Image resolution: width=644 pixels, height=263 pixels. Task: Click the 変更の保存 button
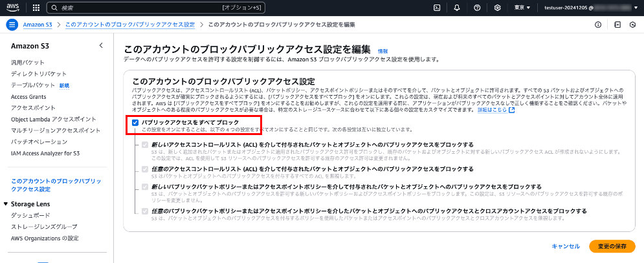(x=612, y=246)
